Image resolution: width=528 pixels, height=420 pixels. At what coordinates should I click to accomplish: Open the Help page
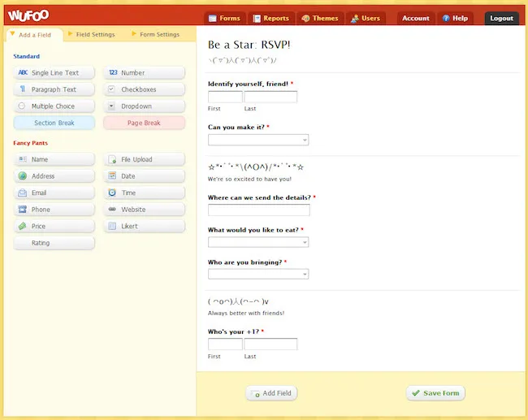pos(455,18)
